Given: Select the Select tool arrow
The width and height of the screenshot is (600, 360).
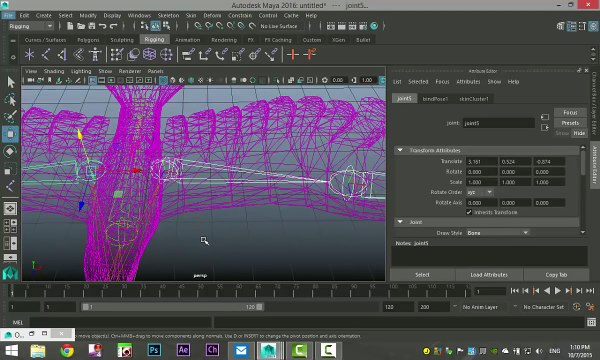Looking at the screenshot, I should coord(11,81).
